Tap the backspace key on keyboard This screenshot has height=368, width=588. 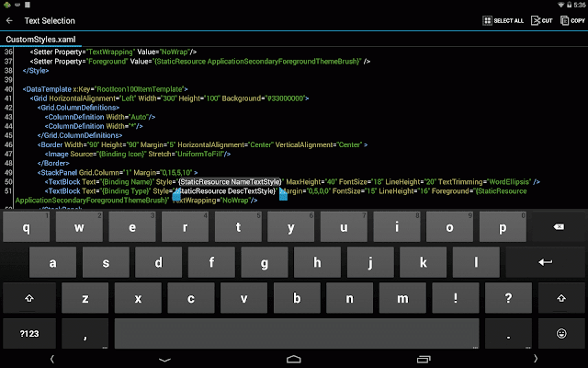pos(559,227)
